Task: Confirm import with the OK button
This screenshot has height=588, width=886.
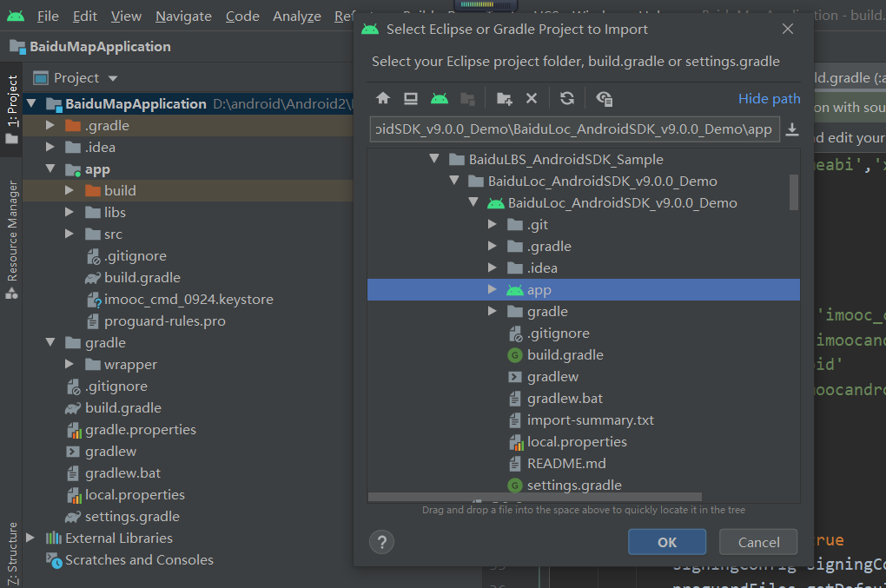Action: 667,542
